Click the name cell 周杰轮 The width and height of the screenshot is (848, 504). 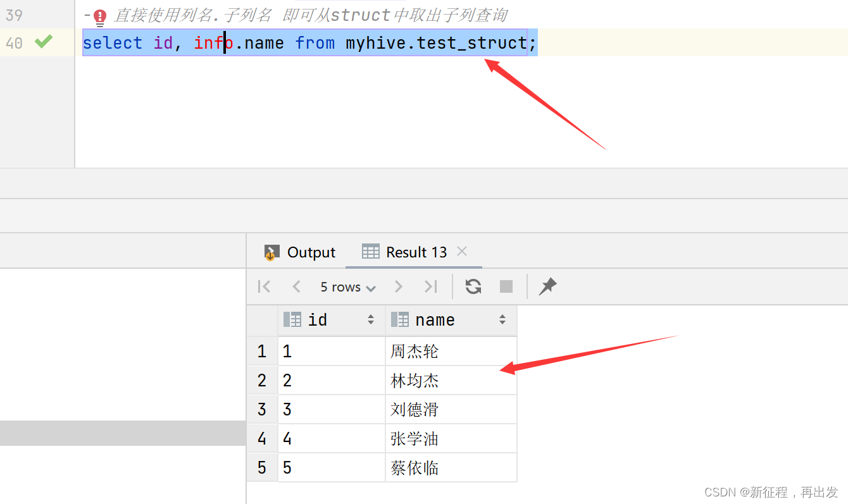click(451, 351)
